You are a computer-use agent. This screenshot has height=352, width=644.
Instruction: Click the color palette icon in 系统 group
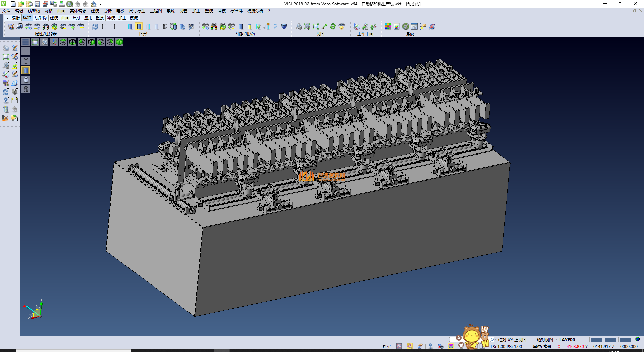click(388, 27)
